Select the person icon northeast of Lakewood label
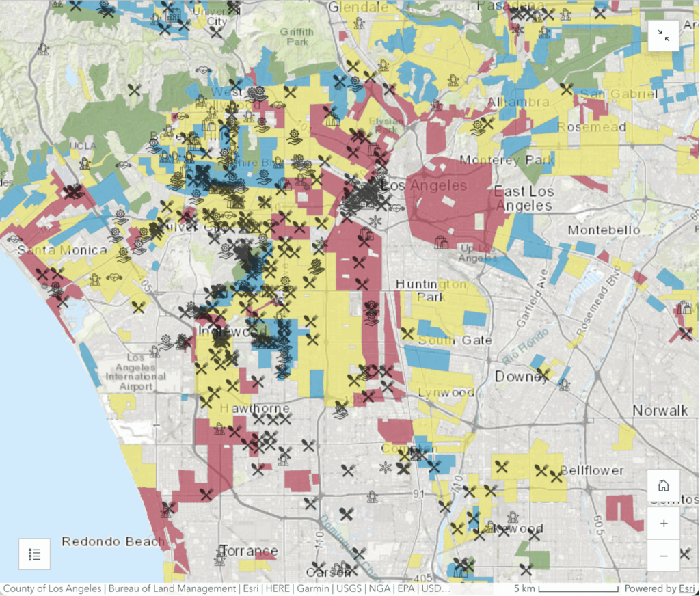 513,517
